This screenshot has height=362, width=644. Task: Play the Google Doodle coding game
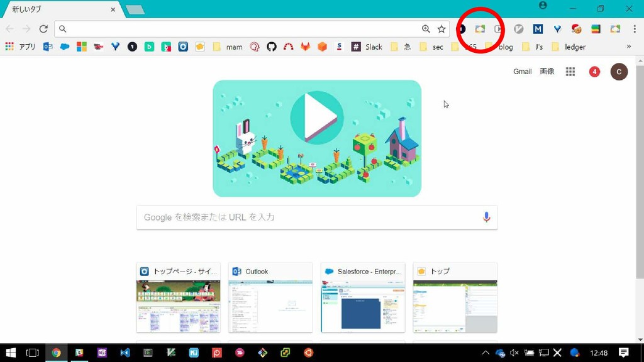317,118
